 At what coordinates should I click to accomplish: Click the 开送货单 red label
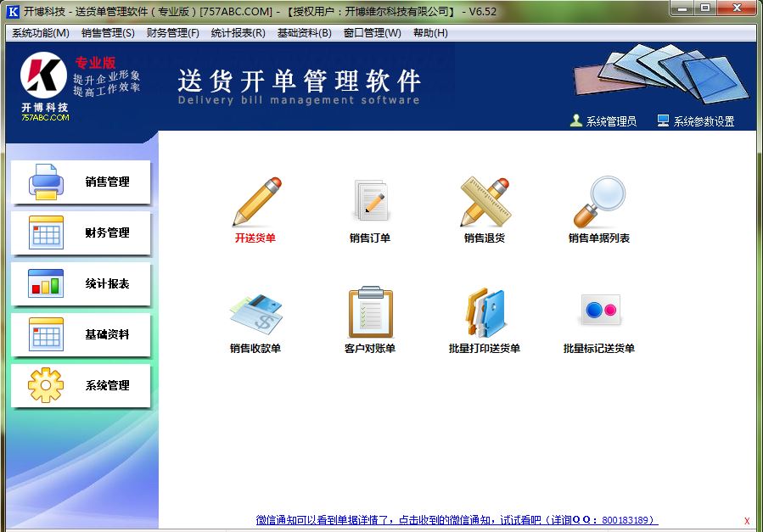[255, 238]
